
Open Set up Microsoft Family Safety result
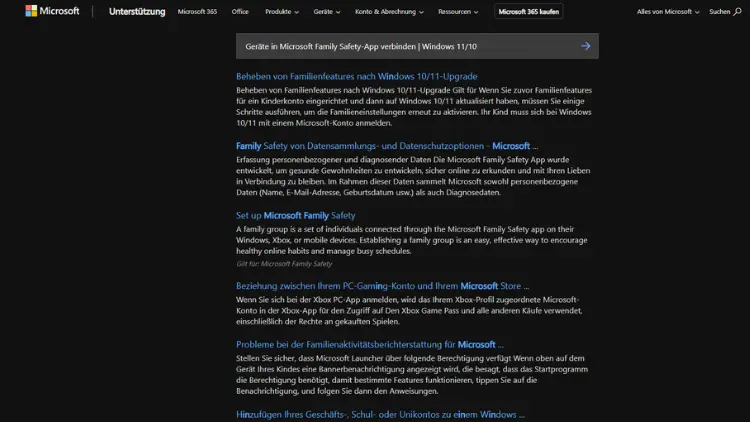click(295, 215)
